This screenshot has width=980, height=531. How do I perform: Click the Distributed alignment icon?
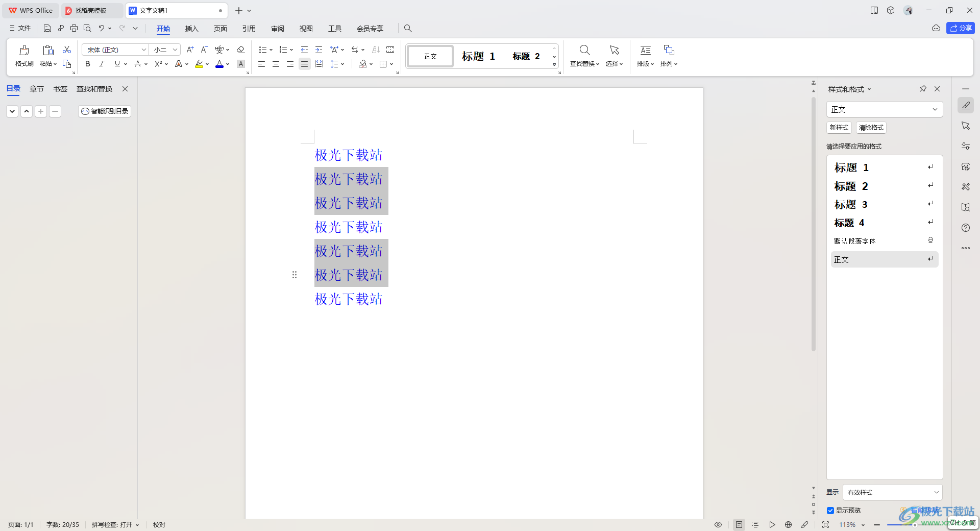319,64
